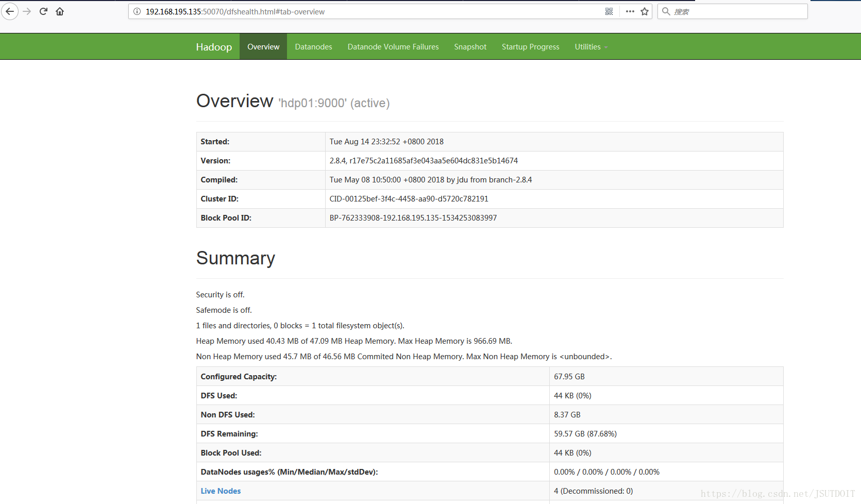Expand the Utilities dropdown menu
861x504 pixels.
[591, 46]
